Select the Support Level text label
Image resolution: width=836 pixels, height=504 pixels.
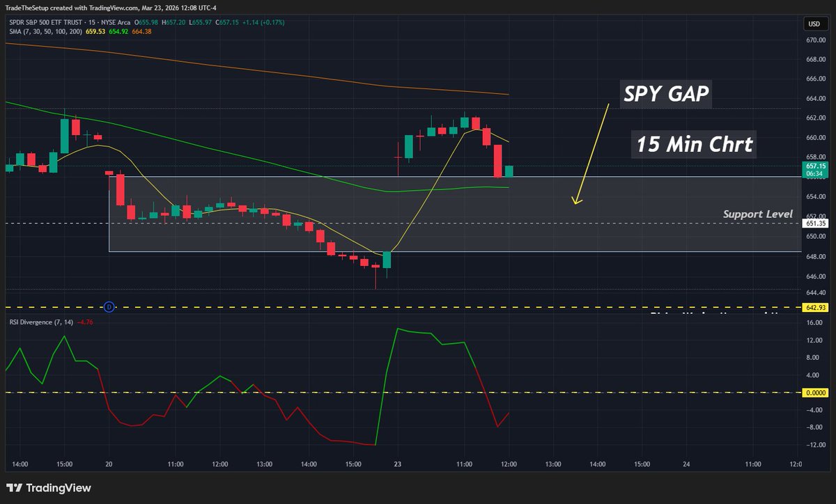point(757,214)
